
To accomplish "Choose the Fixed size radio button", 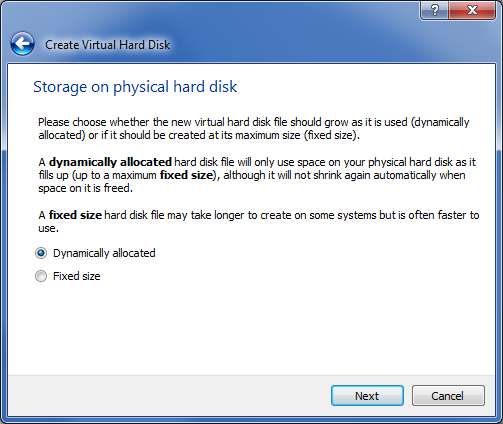I will 41,276.
